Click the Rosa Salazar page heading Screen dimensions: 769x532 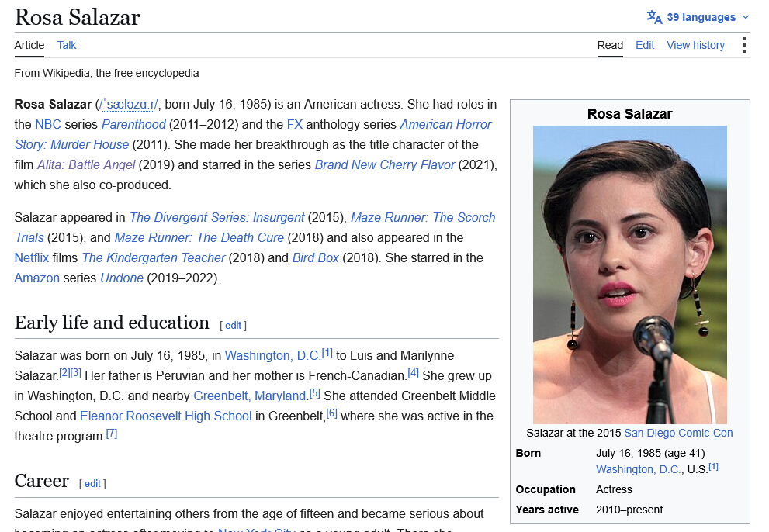78,17
